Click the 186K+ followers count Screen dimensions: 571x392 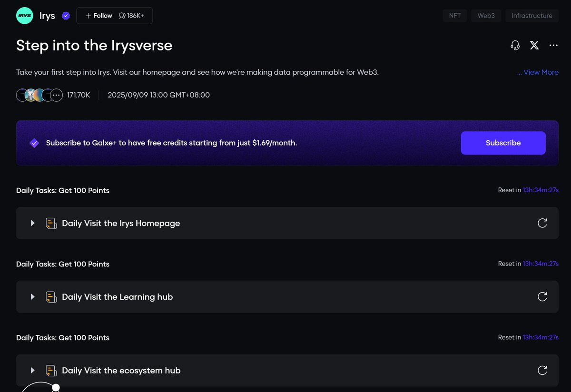[132, 16]
